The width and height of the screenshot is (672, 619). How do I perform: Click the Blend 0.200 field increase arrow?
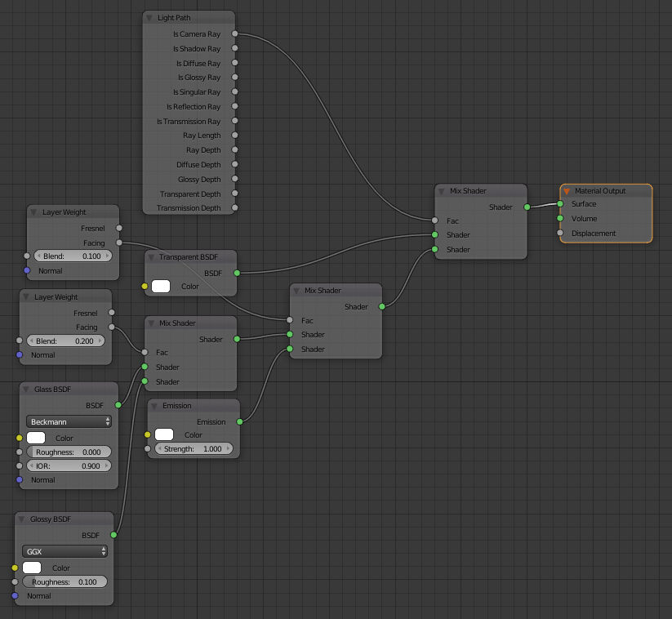point(100,341)
